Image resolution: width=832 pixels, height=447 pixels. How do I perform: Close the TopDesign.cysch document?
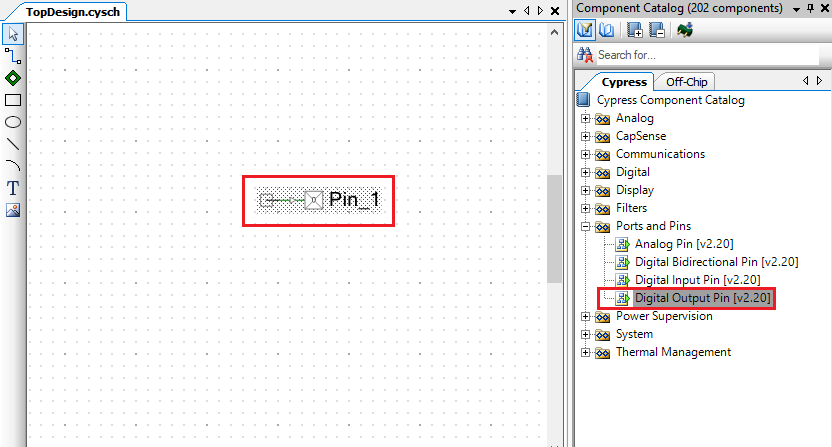(x=555, y=11)
